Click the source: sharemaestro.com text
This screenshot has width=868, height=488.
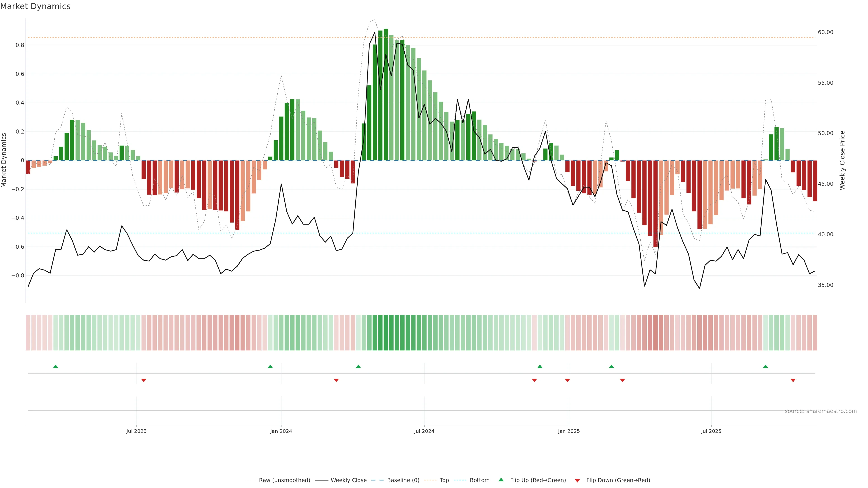pos(821,411)
